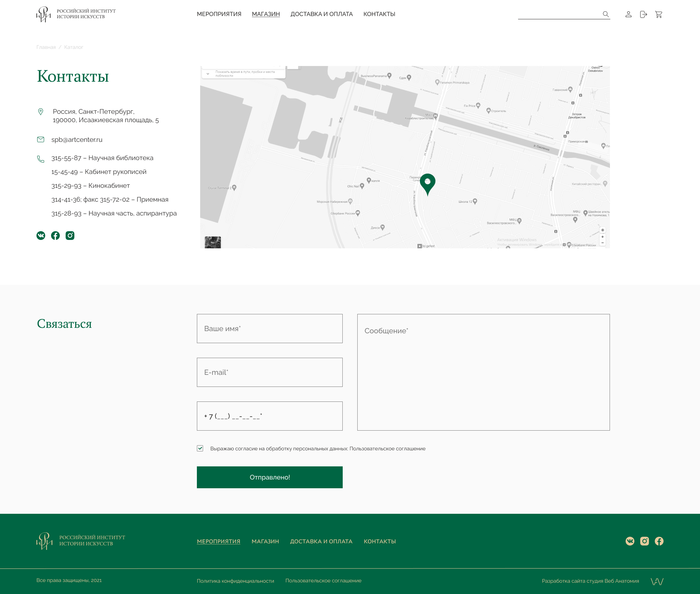Click the Ваше имя input field
Image resolution: width=700 pixels, height=594 pixels.
pyautogui.click(x=269, y=329)
